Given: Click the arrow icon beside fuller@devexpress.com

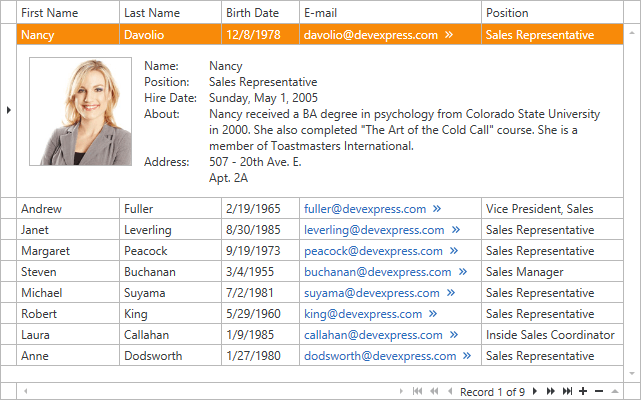Looking at the screenshot, I should pos(437,209).
